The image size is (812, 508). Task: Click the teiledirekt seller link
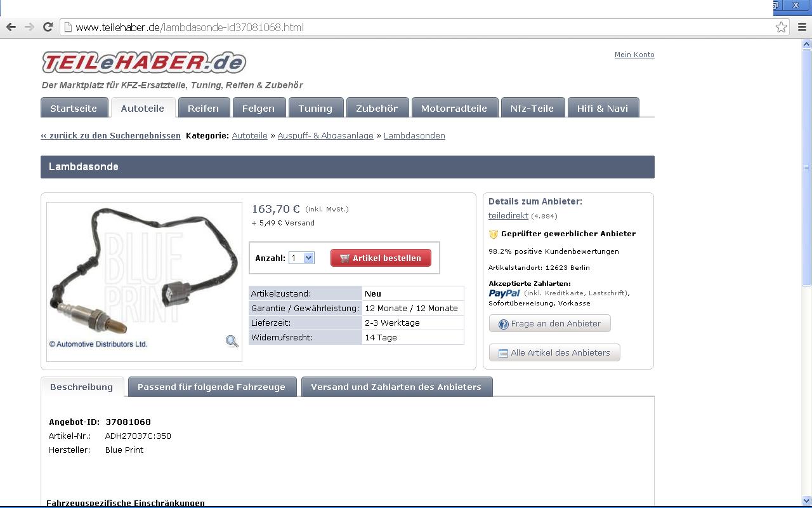click(508, 216)
